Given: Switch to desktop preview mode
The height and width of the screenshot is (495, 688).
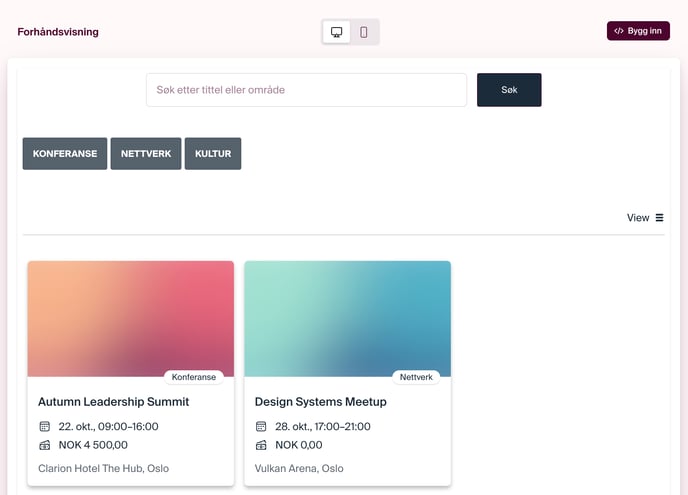Looking at the screenshot, I should coord(337,32).
